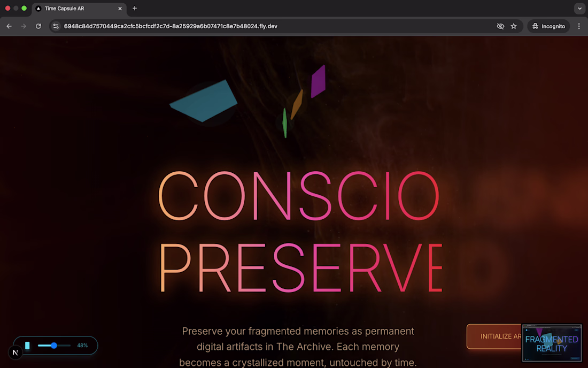588x368 pixels.
Task: Click the INITIALIZE AR button
Action: pyautogui.click(x=494, y=336)
